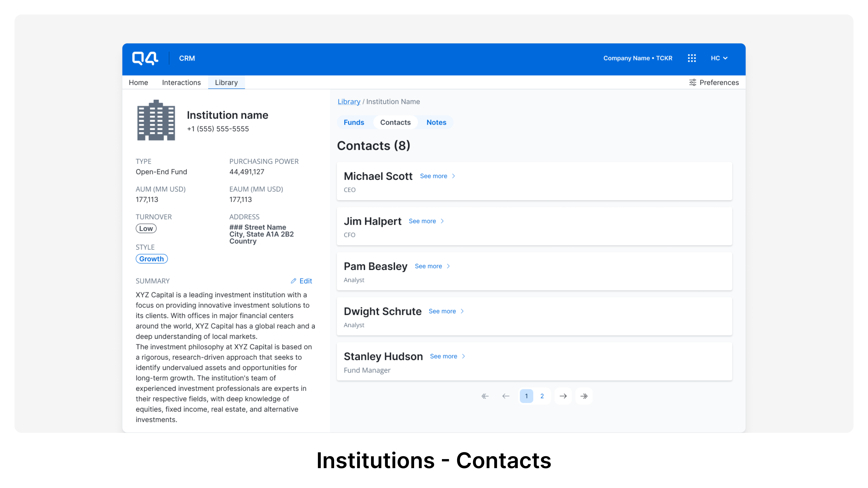Image resolution: width=868 pixels, height=488 pixels.
Task: Click the institution building icon
Action: pos(156,120)
